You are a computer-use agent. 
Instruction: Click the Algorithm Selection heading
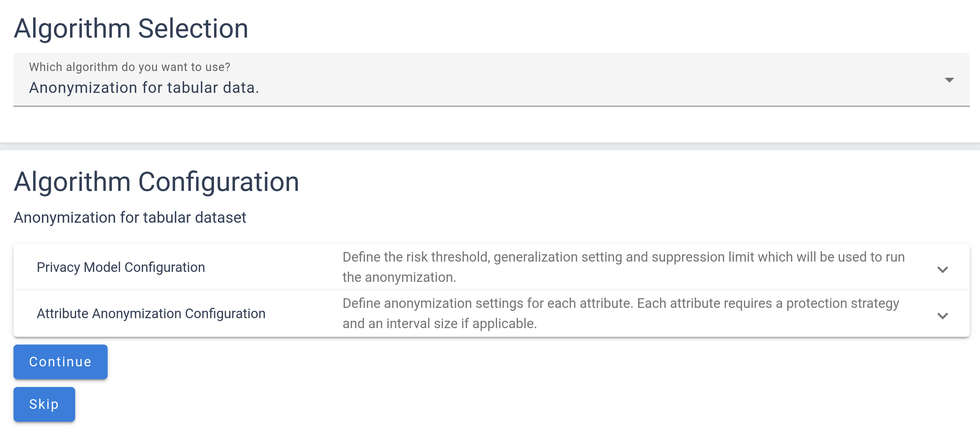click(x=131, y=29)
